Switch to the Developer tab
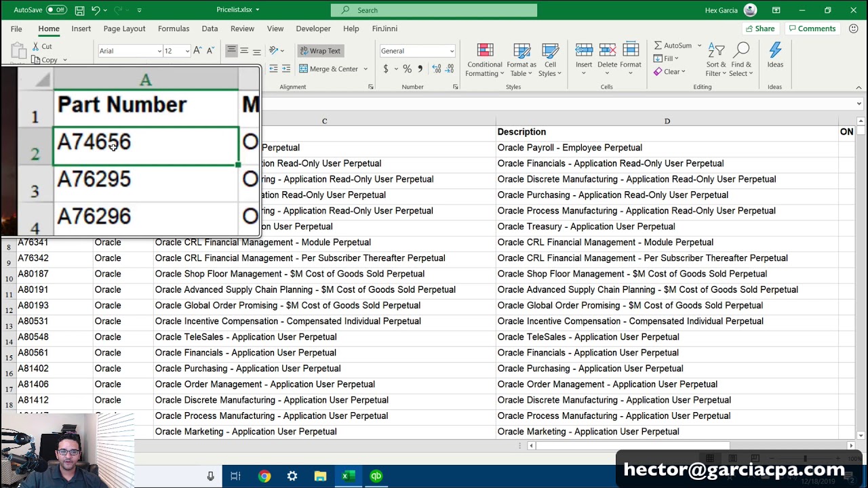 coord(313,28)
